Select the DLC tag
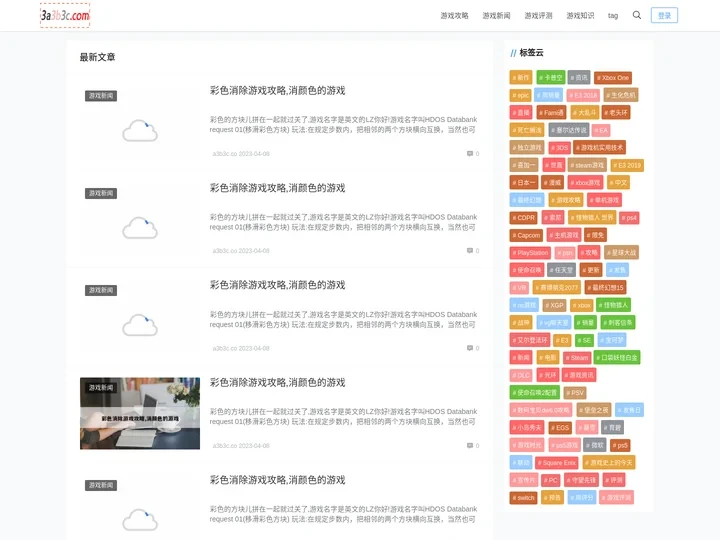 tap(520, 375)
